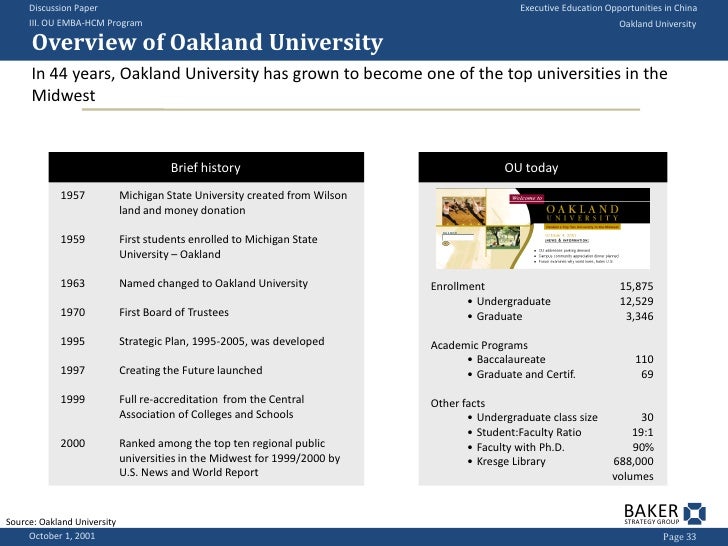
Task: Click 'III. OU EMBA-HCM Program' section label
Action: click(x=85, y=23)
